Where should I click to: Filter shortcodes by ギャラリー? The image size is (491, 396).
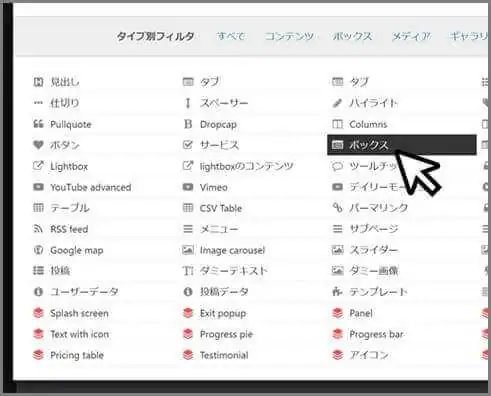[469, 36]
